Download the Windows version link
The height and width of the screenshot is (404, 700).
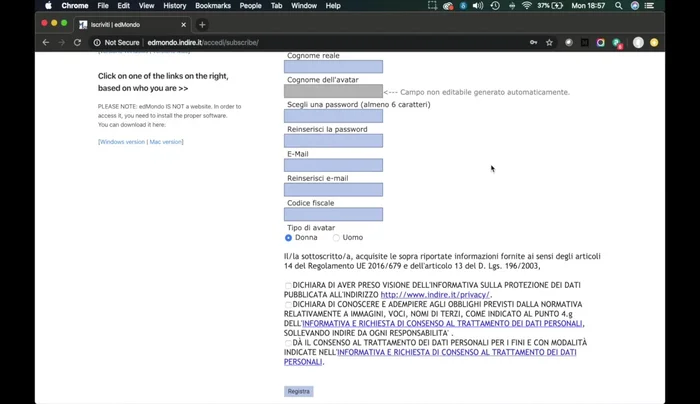[122, 142]
